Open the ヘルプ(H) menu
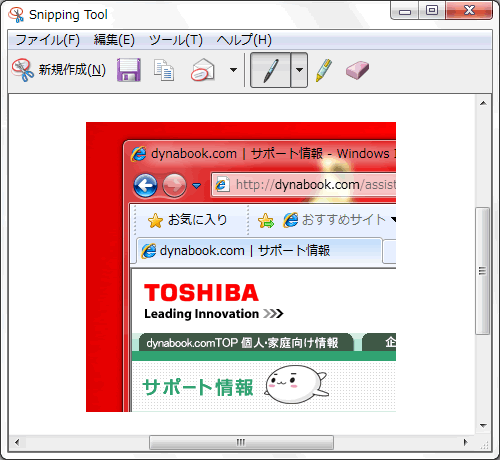 (x=244, y=40)
